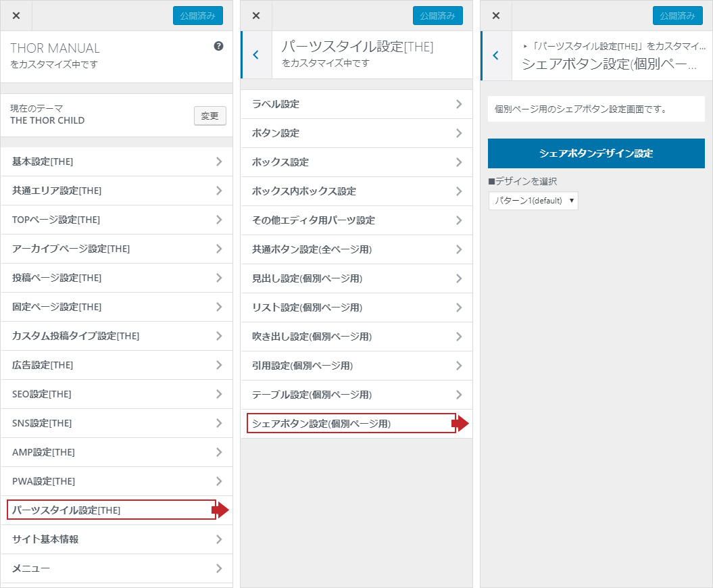The height and width of the screenshot is (588, 713).
Task: Open SEO設定[THE] section
Action: pos(116,394)
